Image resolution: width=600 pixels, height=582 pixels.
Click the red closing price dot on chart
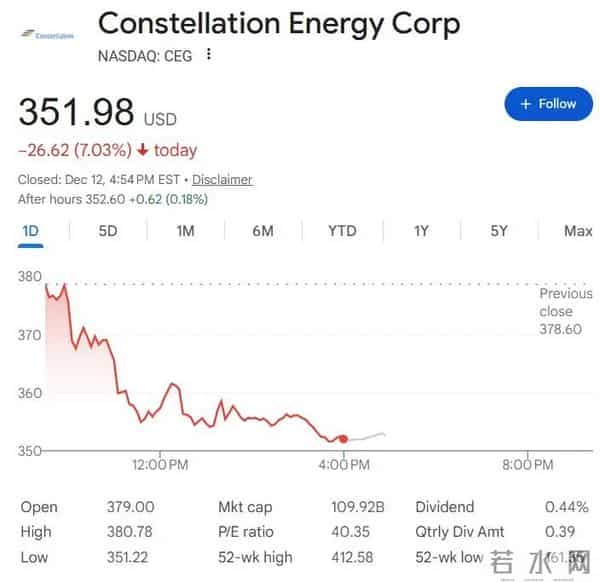pyautogui.click(x=344, y=438)
